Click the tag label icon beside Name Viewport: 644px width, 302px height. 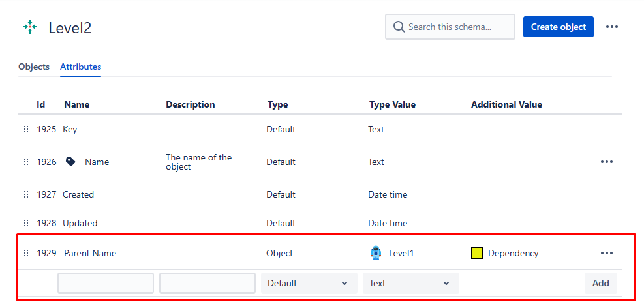tap(70, 162)
